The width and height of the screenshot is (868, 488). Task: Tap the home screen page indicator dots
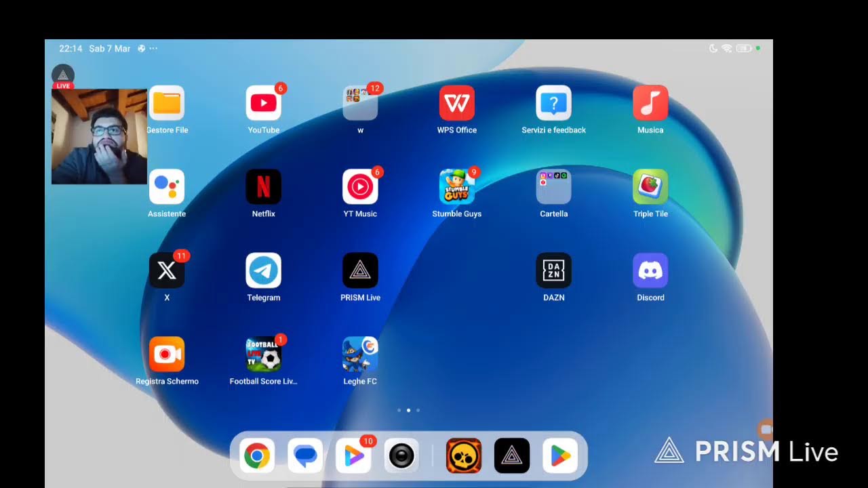click(408, 410)
